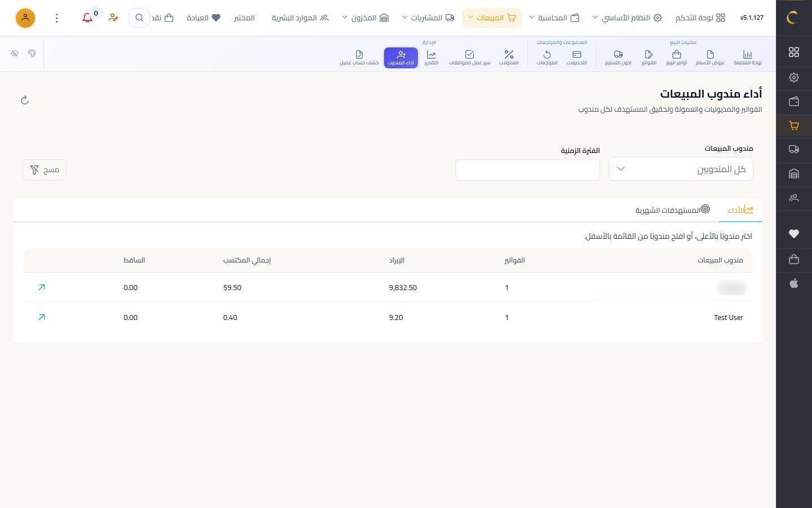The image size is (812, 508).
Task: Toggle the hide toolbar eye icon
Action: 15,53
